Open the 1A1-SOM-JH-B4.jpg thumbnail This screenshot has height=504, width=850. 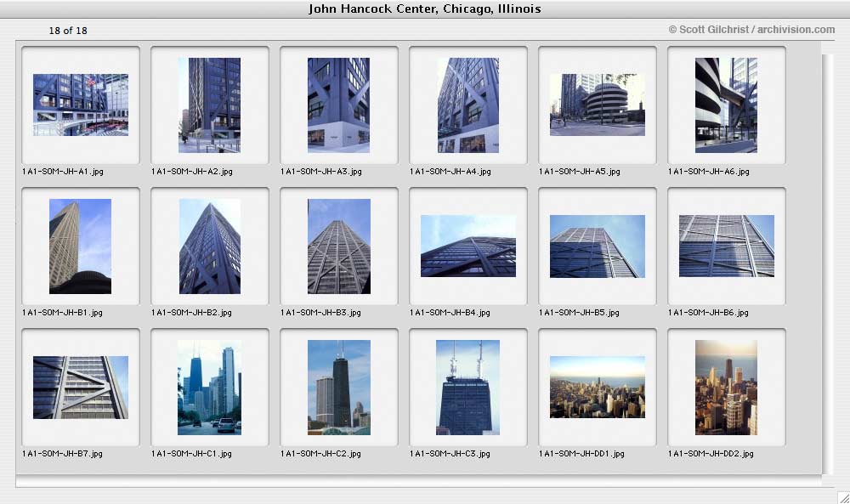468,246
